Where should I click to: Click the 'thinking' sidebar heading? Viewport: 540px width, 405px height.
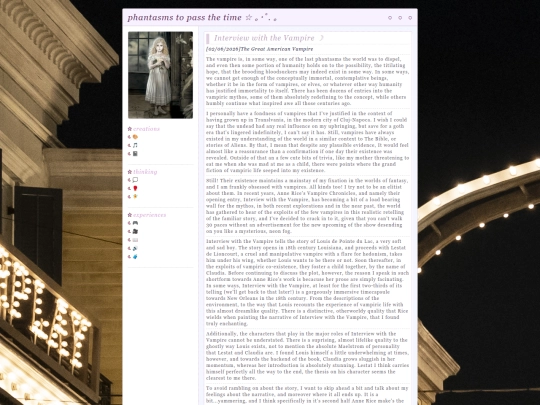pos(145,172)
